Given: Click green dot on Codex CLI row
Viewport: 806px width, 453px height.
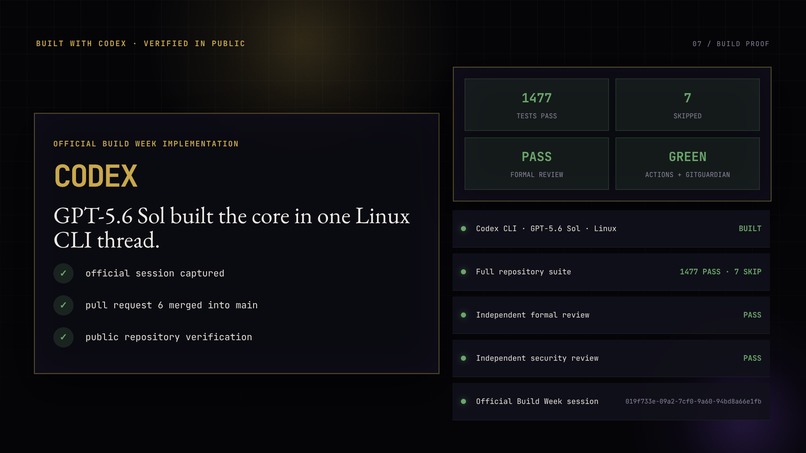Looking at the screenshot, I should pos(464,228).
